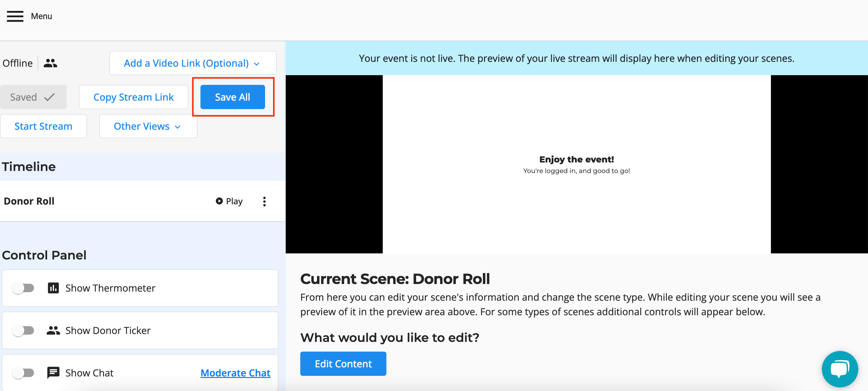This screenshot has width=868, height=391.
Task: Expand the Add a Video Link dropdown
Action: pyautogui.click(x=192, y=63)
